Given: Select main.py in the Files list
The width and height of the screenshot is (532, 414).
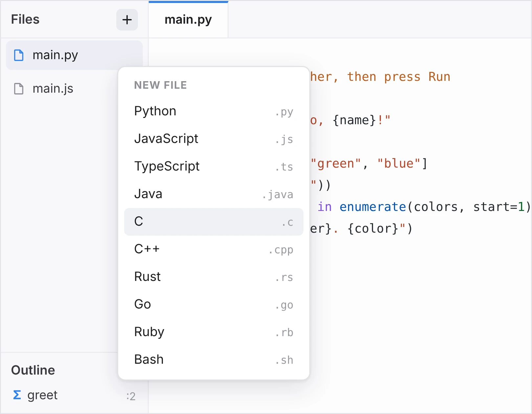Looking at the screenshot, I should coord(74,55).
